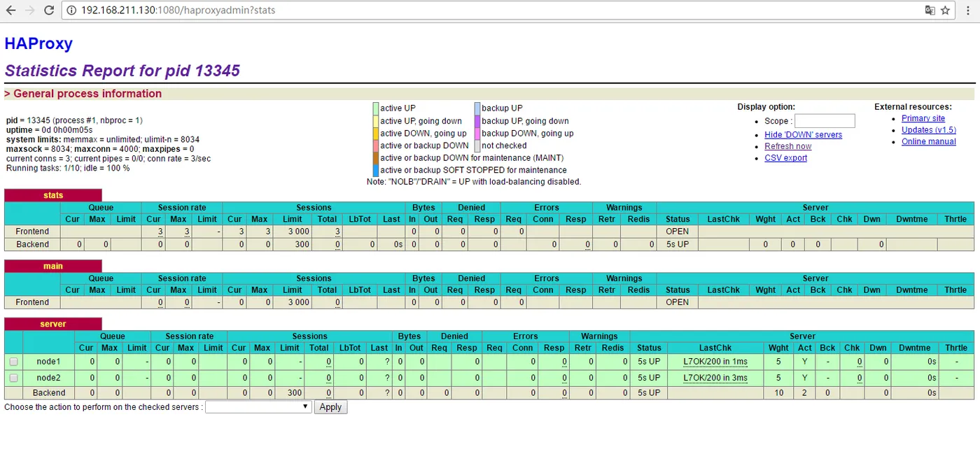This screenshot has height=461, width=980.
Task: Click the browser forward arrow
Action: pyautogui.click(x=30, y=10)
